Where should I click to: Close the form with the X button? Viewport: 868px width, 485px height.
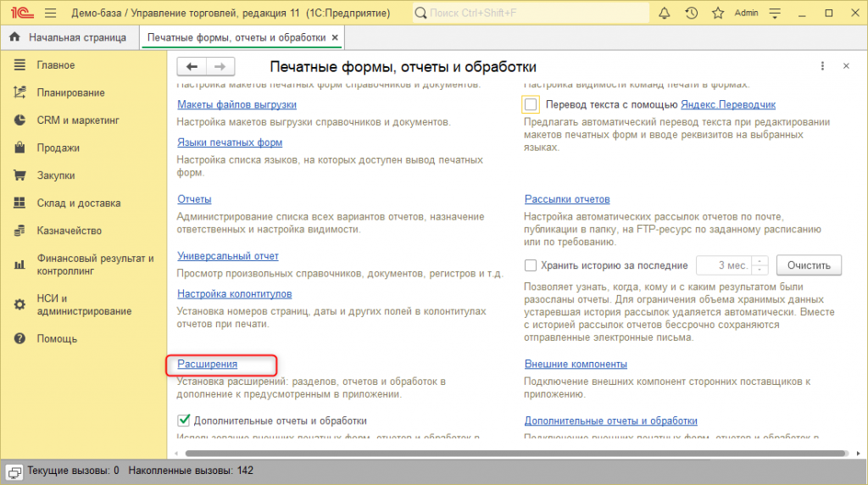click(846, 66)
